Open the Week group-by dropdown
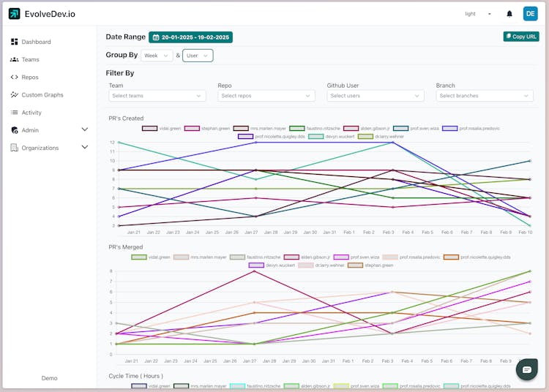This screenshot has height=392, width=549. click(157, 56)
